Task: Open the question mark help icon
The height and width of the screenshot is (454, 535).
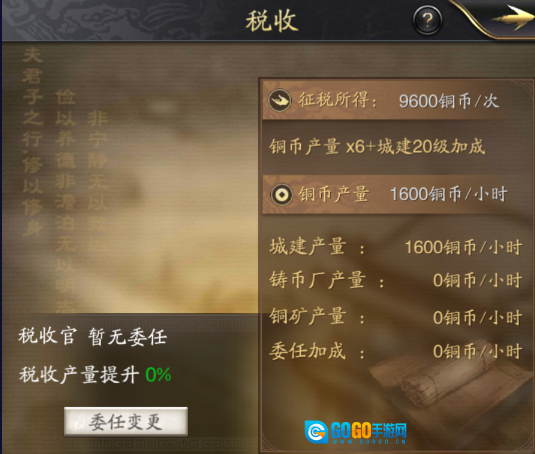Action: (427, 20)
